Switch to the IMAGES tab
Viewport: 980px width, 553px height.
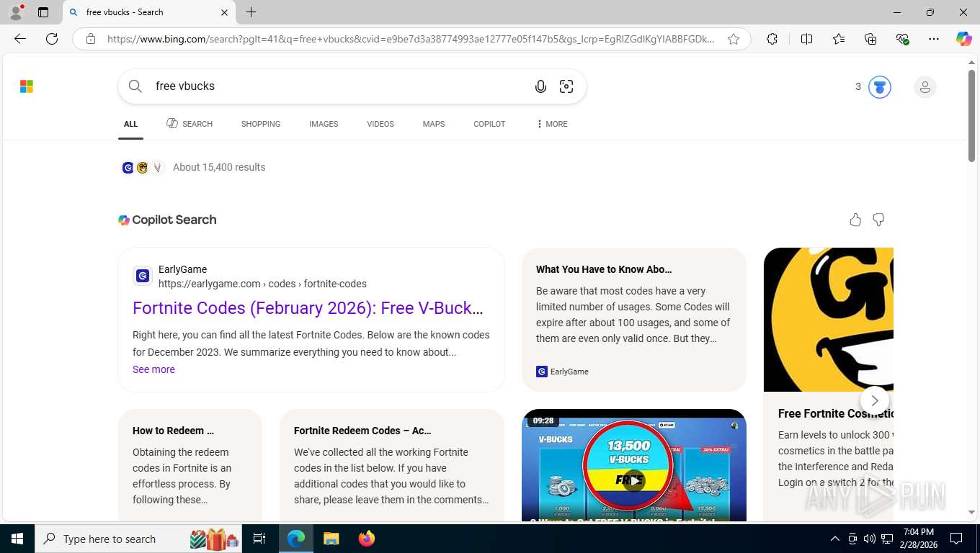point(324,124)
